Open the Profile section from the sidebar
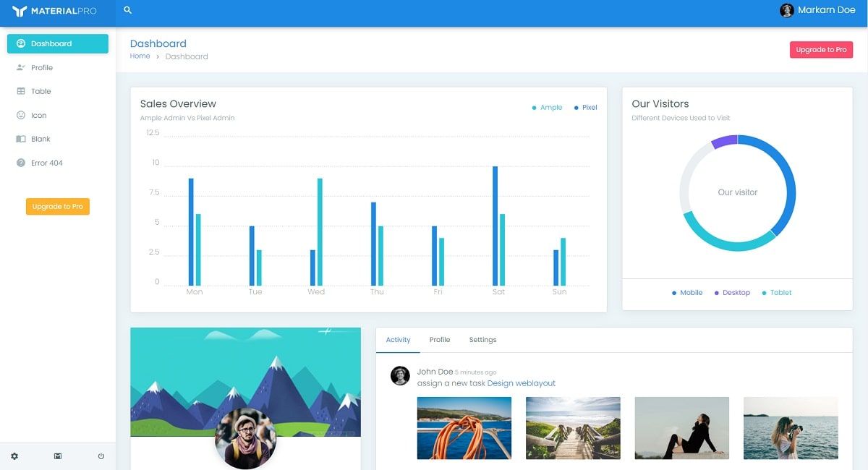 (41, 67)
